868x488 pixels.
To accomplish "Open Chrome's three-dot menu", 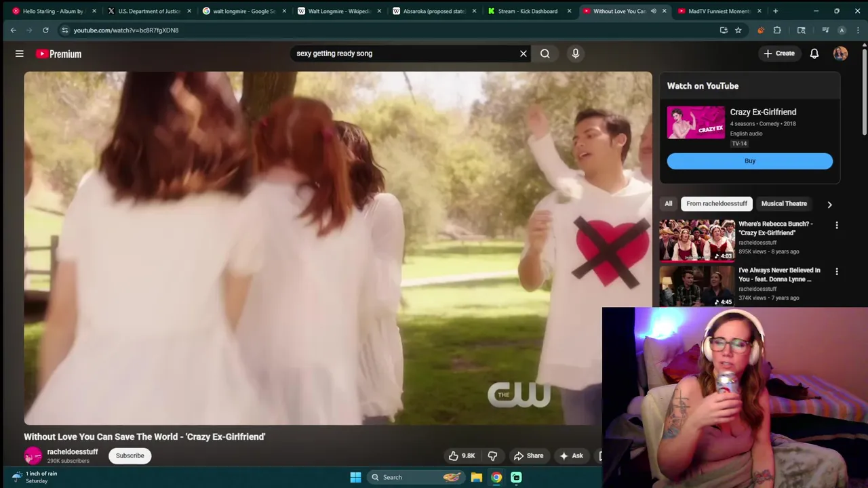I will (858, 30).
